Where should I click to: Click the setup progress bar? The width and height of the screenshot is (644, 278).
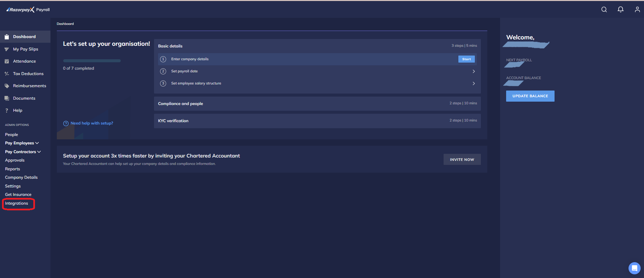click(92, 61)
